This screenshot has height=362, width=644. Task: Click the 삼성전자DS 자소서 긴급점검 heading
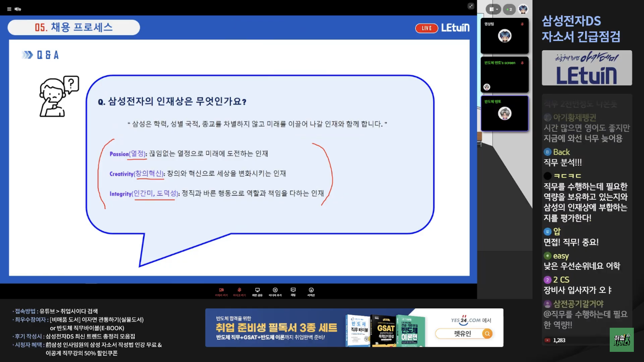[x=581, y=28]
